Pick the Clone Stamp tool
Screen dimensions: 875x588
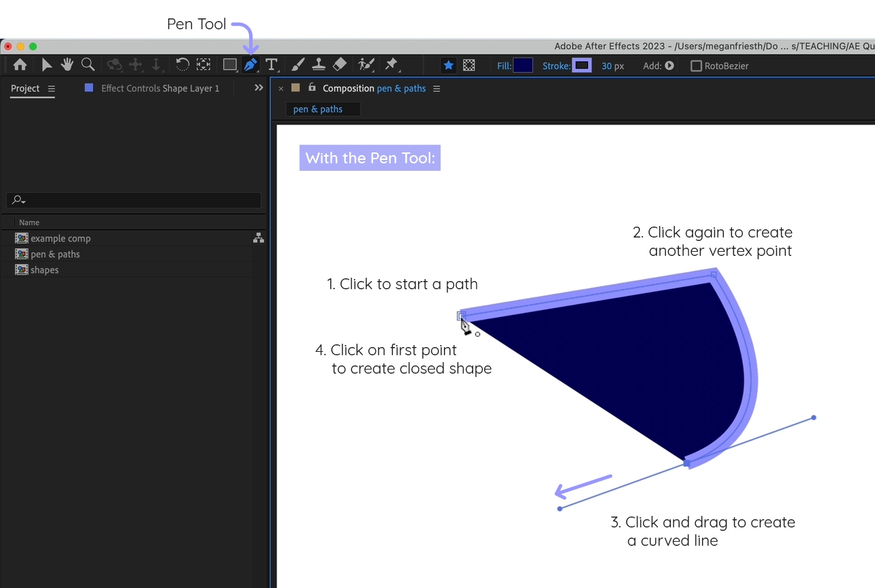tap(318, 65)
